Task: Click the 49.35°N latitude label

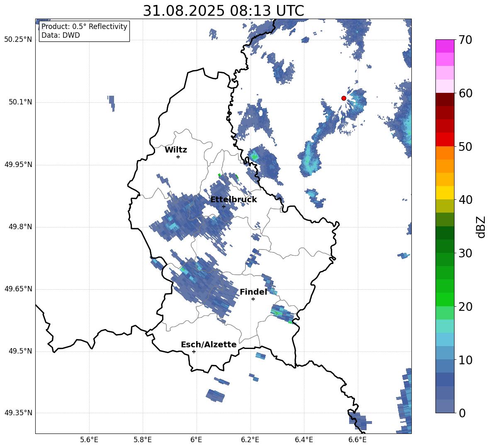Action: tap(18, 413)
